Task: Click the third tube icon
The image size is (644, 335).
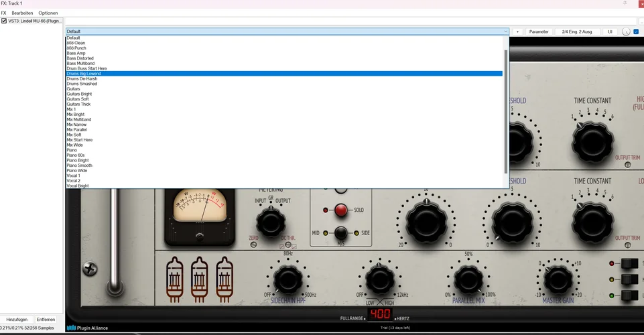Action: point(224,279)
